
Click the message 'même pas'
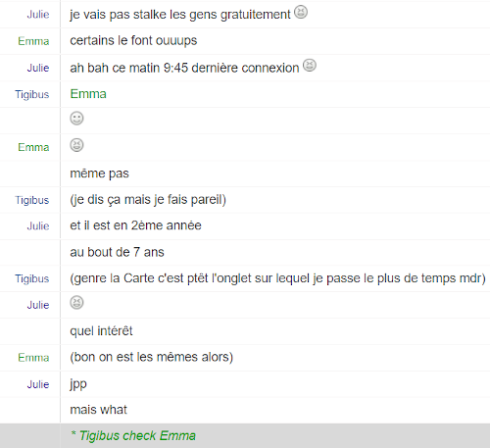point(99,174)
